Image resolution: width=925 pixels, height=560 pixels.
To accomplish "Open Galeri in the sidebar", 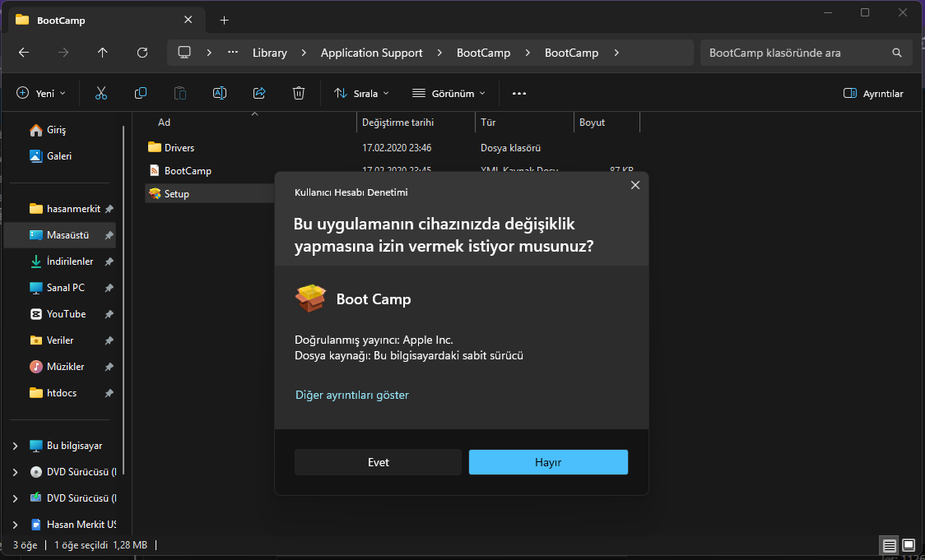I will click(51, 156).
